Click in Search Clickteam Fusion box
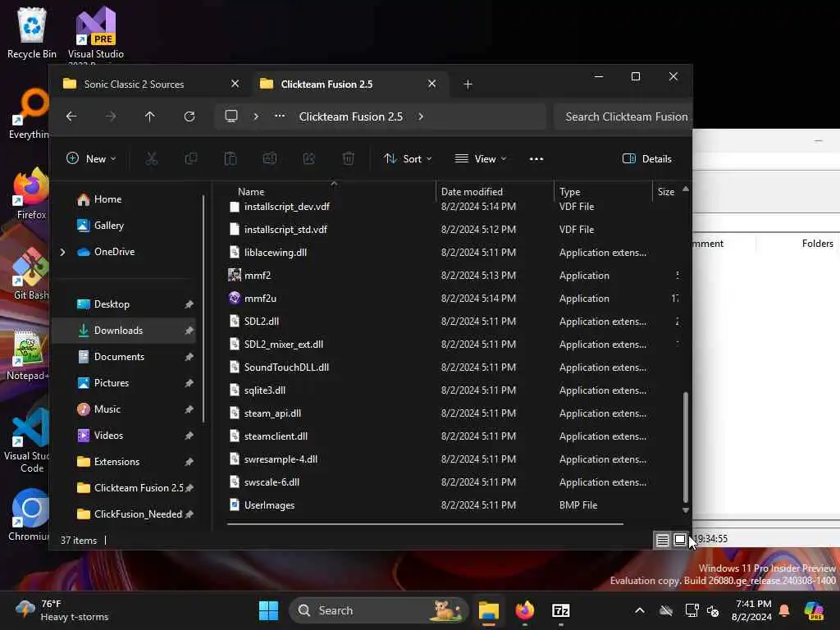 tap(623, 116)
